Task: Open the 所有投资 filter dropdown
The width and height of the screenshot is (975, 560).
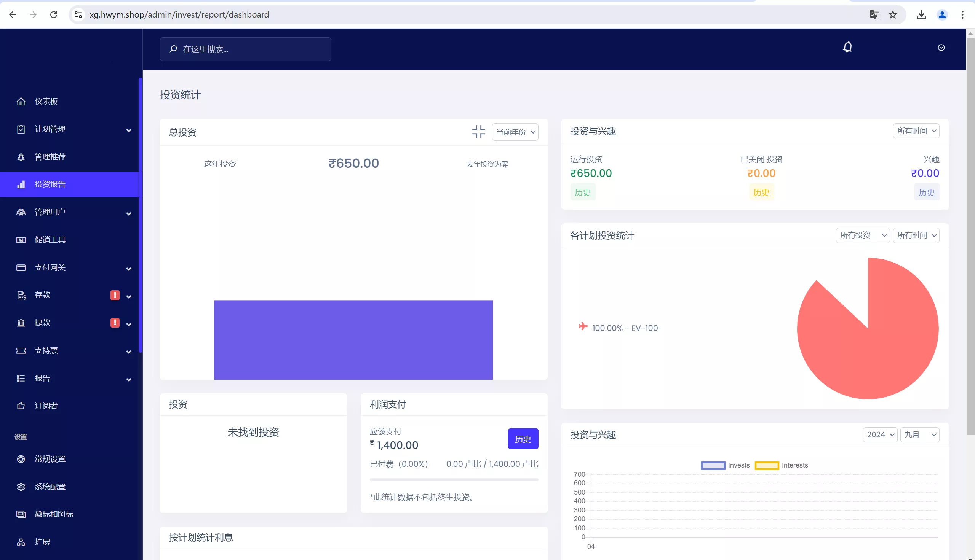Action: coord(862,235)
